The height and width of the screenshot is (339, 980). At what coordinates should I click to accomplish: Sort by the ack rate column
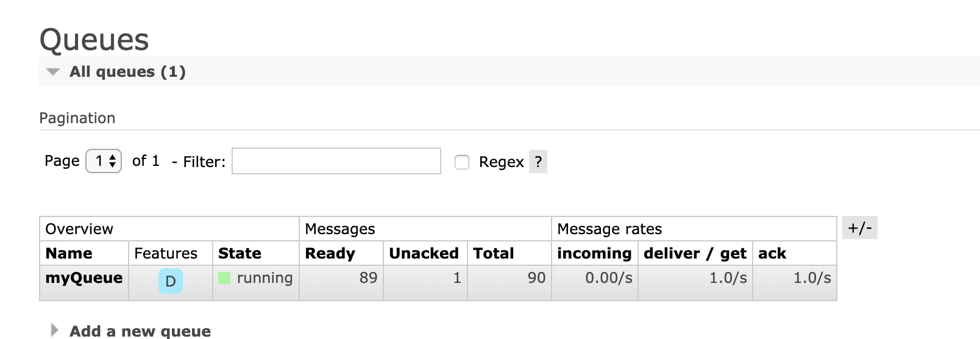[x=772, y=254]
